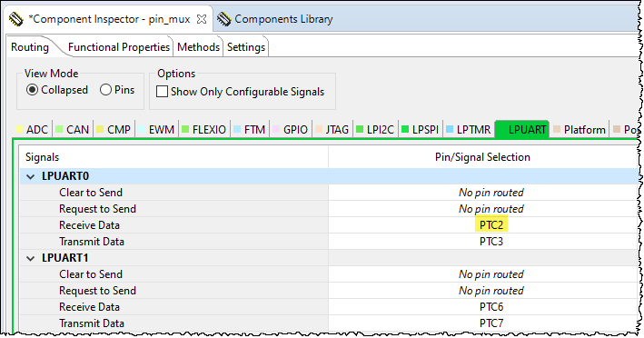Switch to the FLEXIO peripheral tab
The width and height of the screenshot is (644, 338).
(x=203, y=130)
